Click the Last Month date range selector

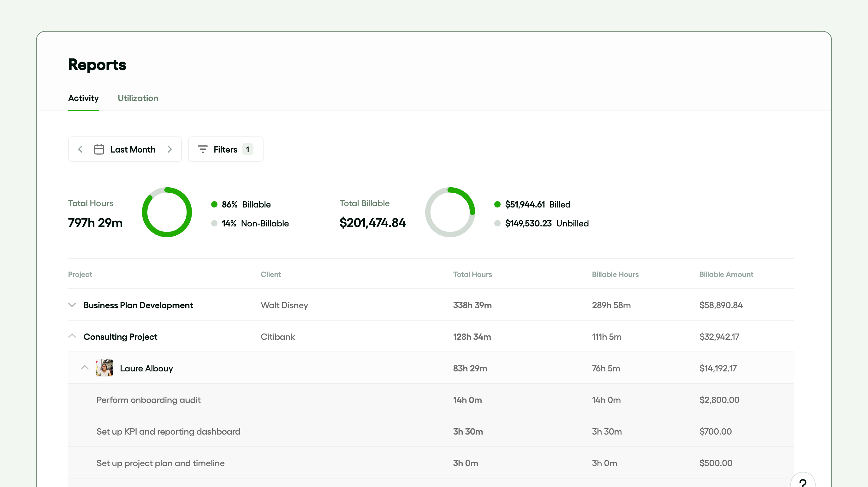(x=133, y=149)
